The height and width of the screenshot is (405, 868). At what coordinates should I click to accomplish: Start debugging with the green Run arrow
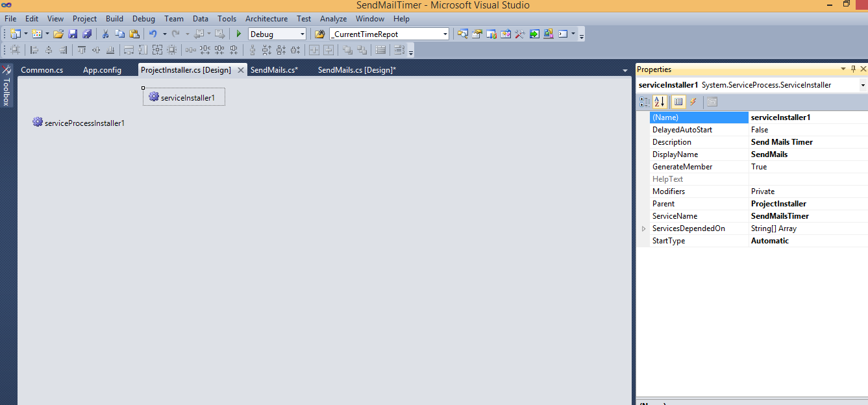pos(238,33)
